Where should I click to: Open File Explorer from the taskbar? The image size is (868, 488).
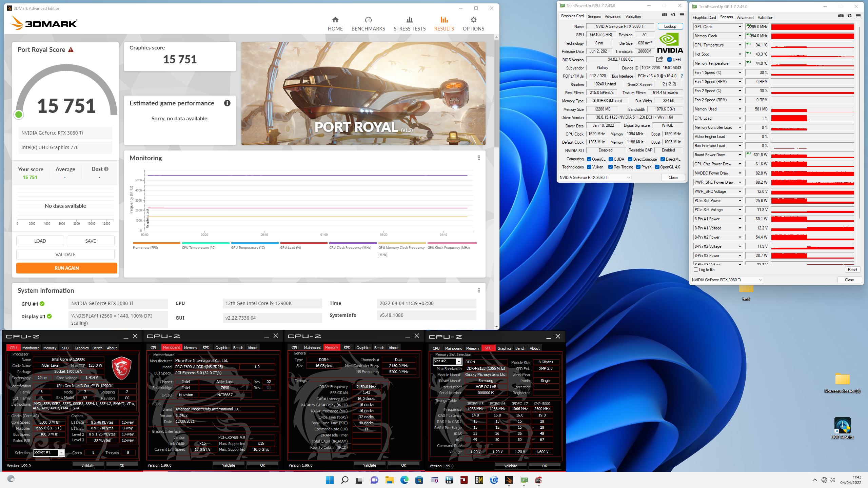click(389, 480)
